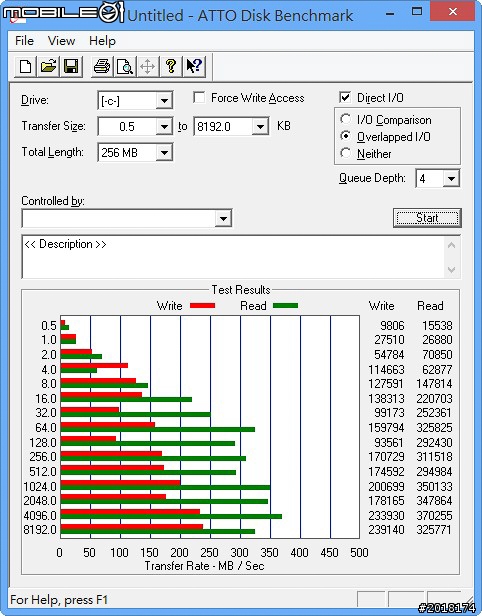The width and height of the screenshot is (482, 616).
Task: Select Overlapped I/O radio option
Action: pyautogui.click(x=346, y=136)
